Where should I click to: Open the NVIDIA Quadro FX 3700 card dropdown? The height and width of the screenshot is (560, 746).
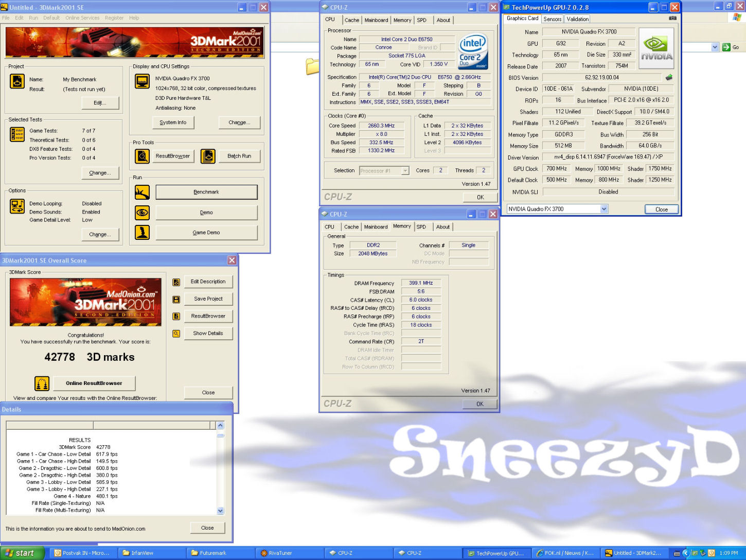click(x=604, y=209)
